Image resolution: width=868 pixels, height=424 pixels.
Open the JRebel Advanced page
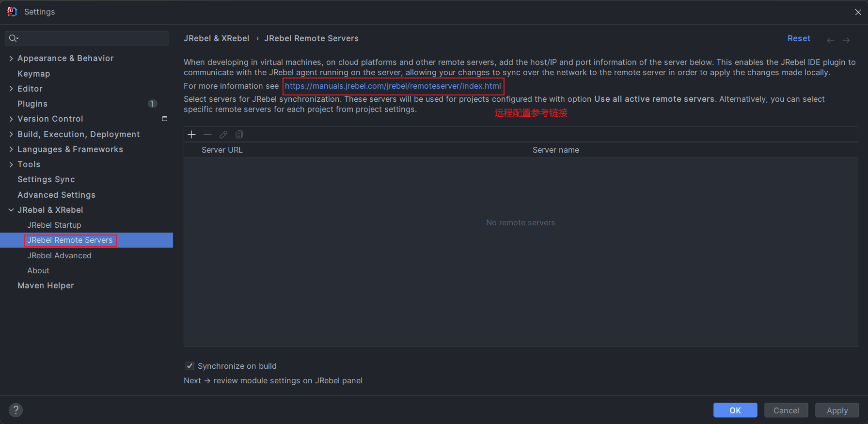click(59, 255)
